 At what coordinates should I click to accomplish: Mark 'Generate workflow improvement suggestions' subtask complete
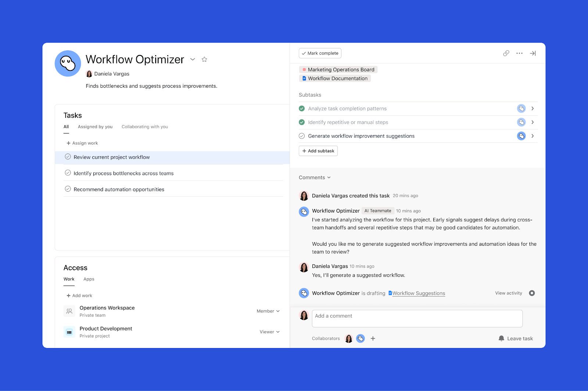302,136
